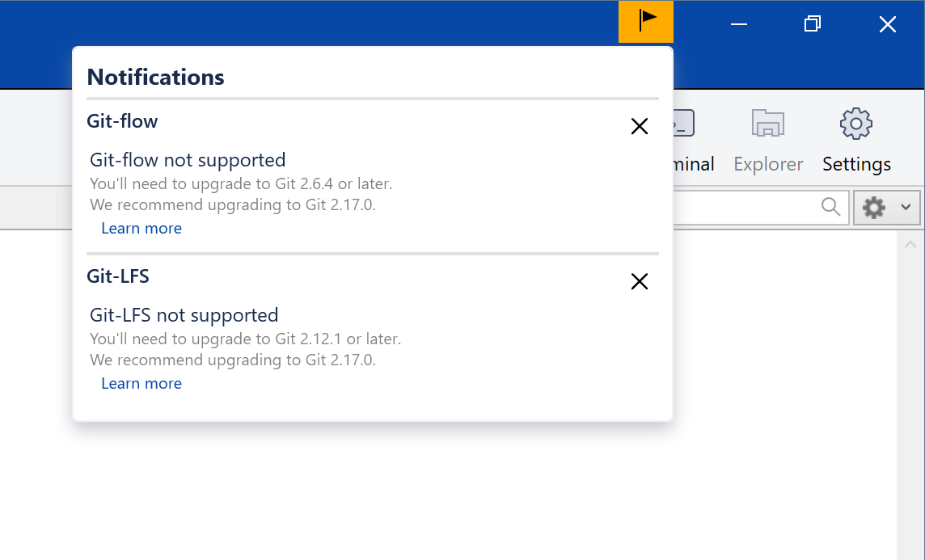Click the scrollbar up arrow
925x560 pixels.
pos(910,244)
